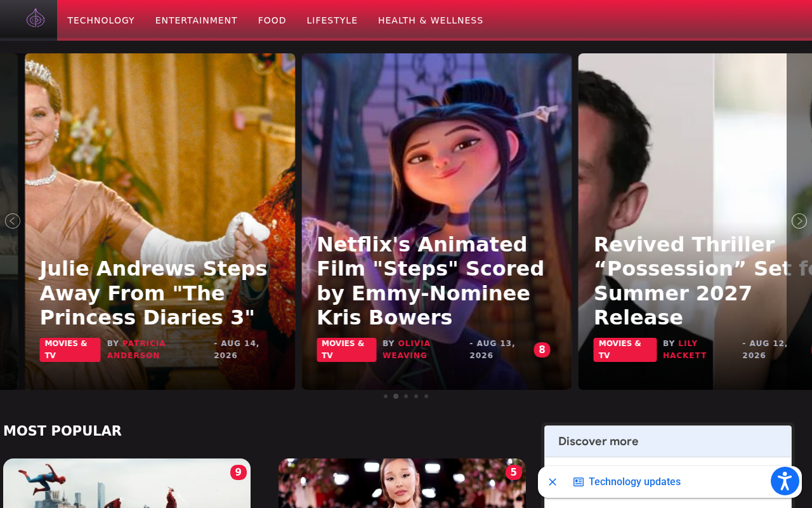812x508 pixels.
Task: Click Movies & TV tag on Julie Andrews slide
Action: click(70, 350)
